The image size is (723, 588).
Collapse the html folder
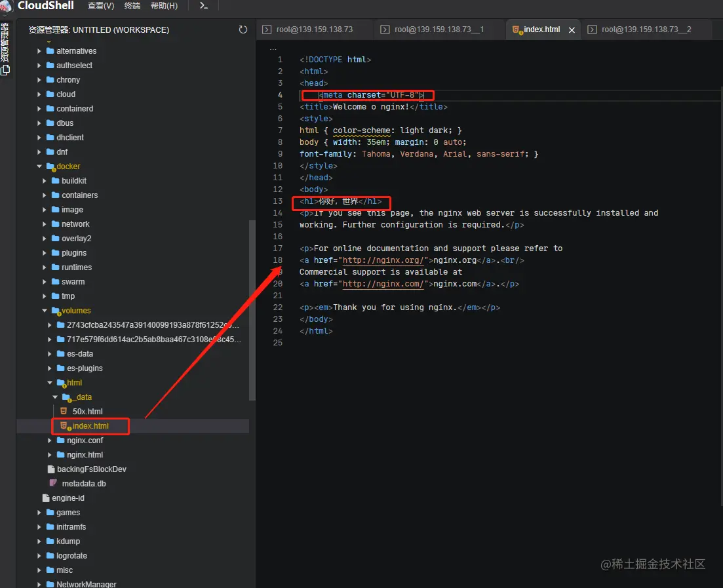[x=49, y=382]
